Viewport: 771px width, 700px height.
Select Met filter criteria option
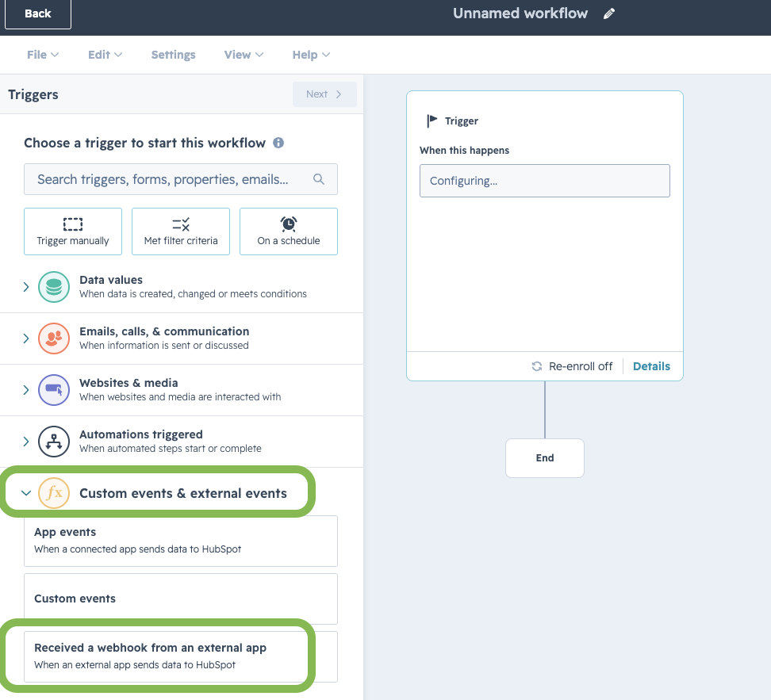(181, 231)
